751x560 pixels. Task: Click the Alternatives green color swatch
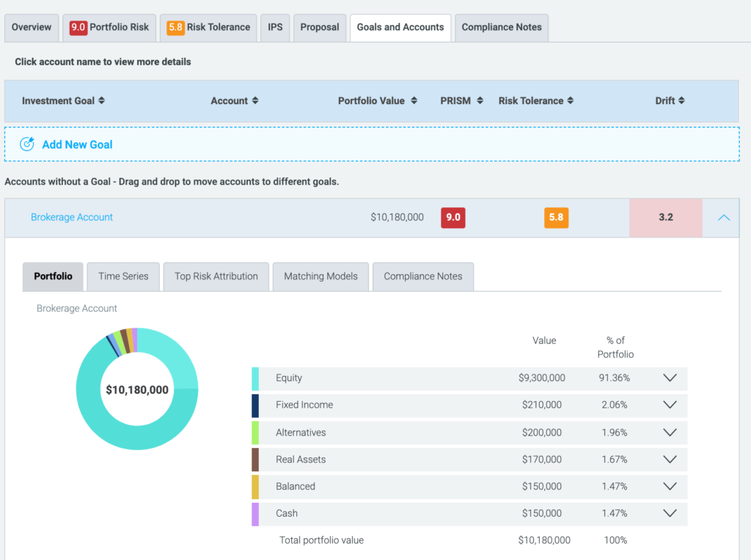255,432
